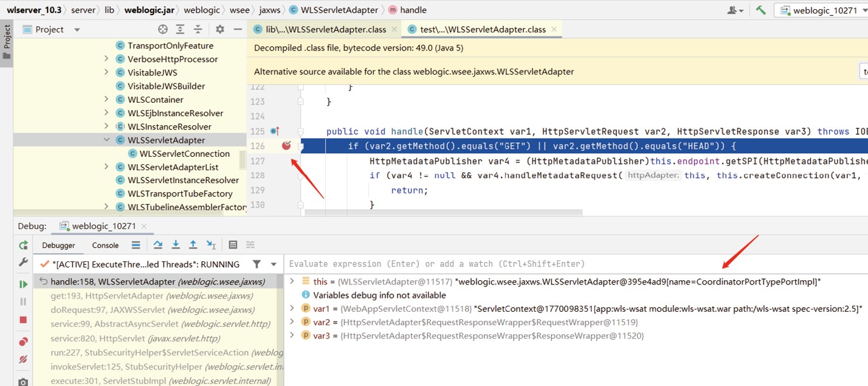Viewport: 868px width, 386px height.
Task: Expand the 'this' variable
Action: tap(292, 281)
